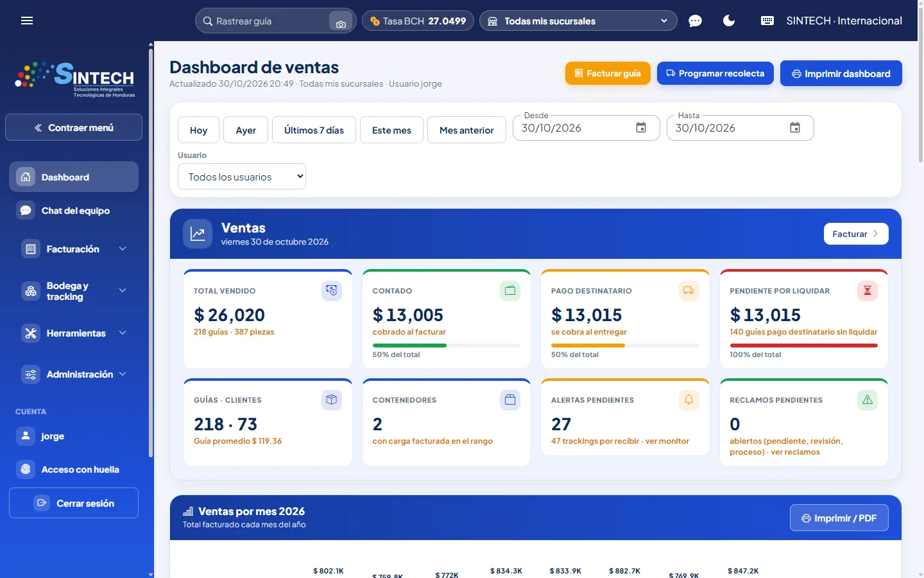Viewport: 924px width, 578px height.
Task: Select the Hoy date filter
Action: 198,130
